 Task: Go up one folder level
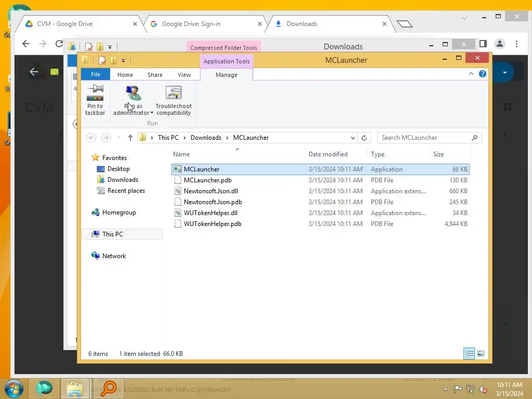(x=130, y=137)
